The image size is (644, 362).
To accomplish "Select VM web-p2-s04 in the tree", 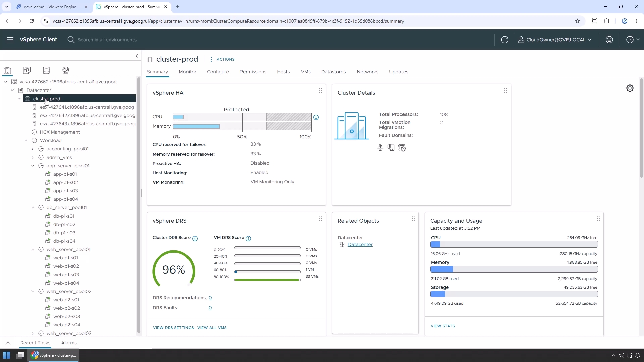I will [x=66, y=325].
